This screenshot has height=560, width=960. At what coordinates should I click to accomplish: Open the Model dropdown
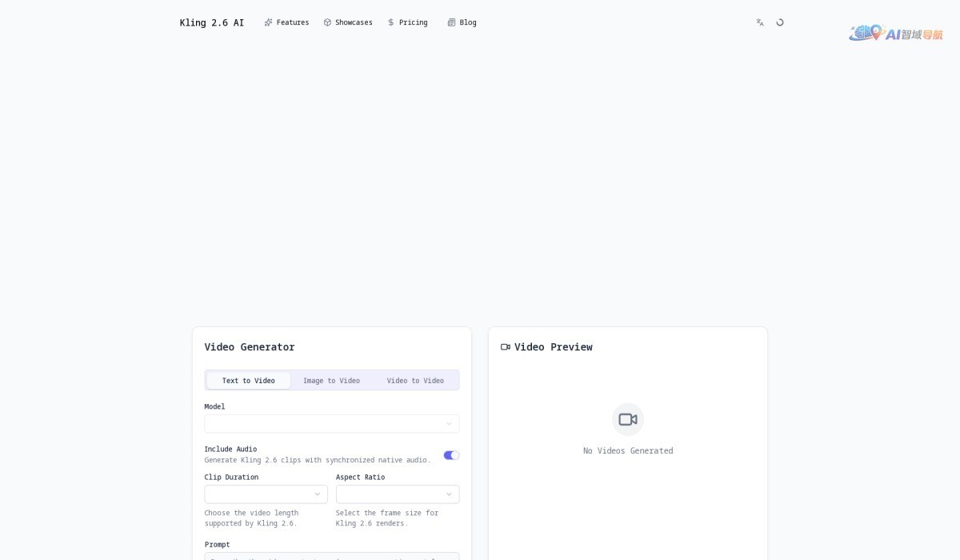coord(331,424)
